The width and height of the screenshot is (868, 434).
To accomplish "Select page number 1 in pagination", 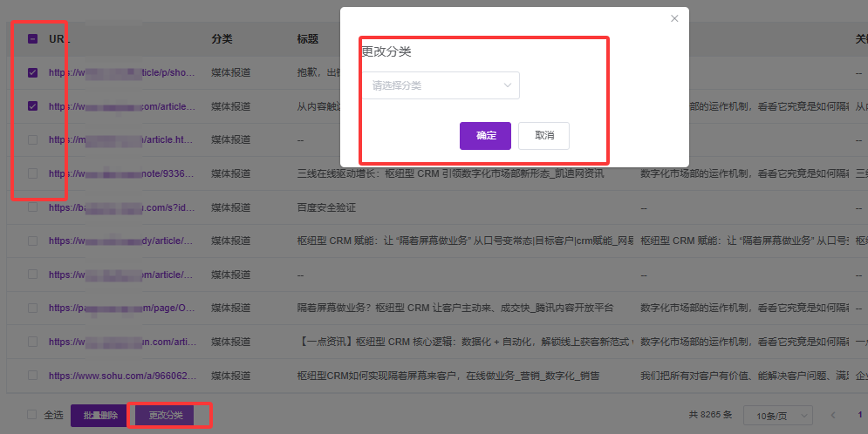I will pos(860,416).
